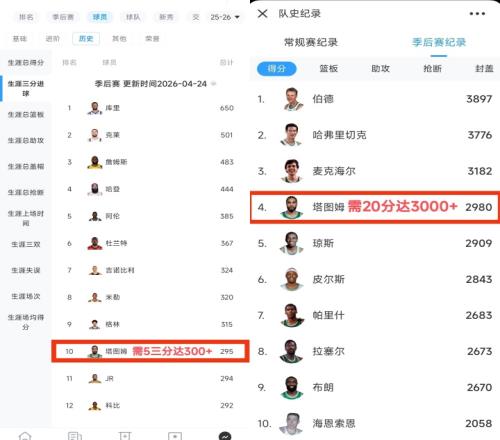500x440 pixels.
Task: Open the 25-26 season dropdown
Action: click(225, 17)
